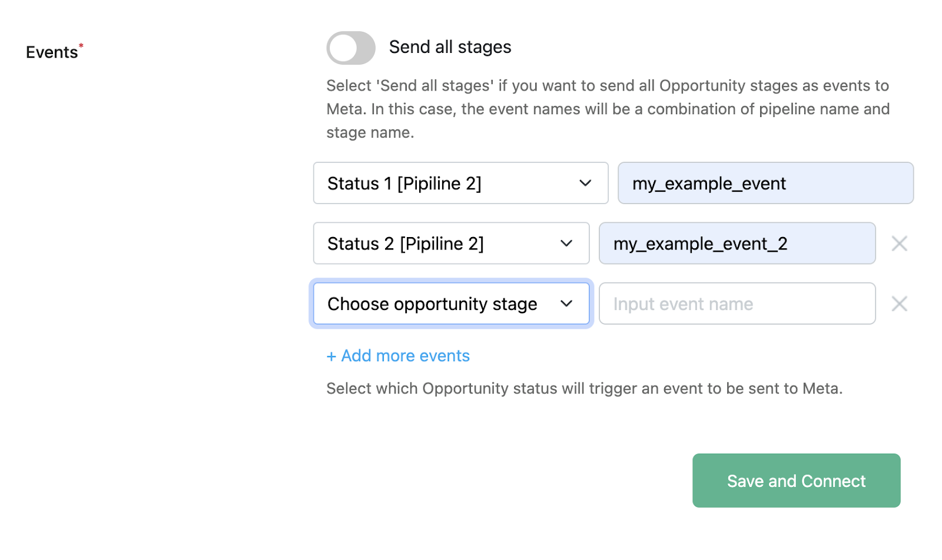Click the plus icon before Add more events
This screenshot has height=560, width=942.
click(x=331, y=356)
